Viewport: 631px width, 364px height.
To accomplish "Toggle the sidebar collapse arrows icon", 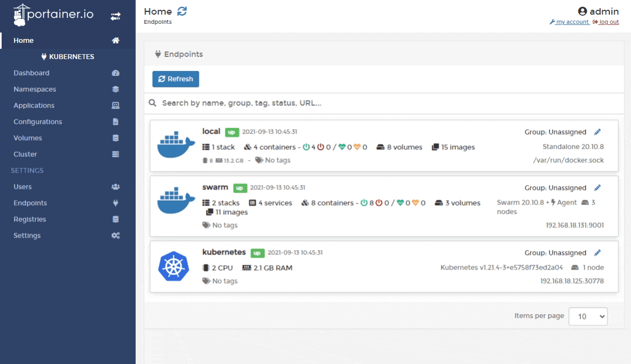I will [x=115, y=16].
